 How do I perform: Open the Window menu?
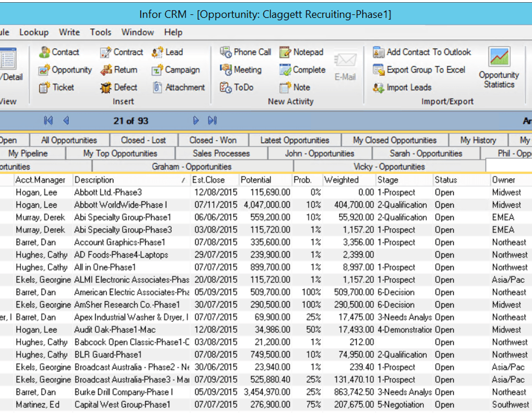point(138,32)
